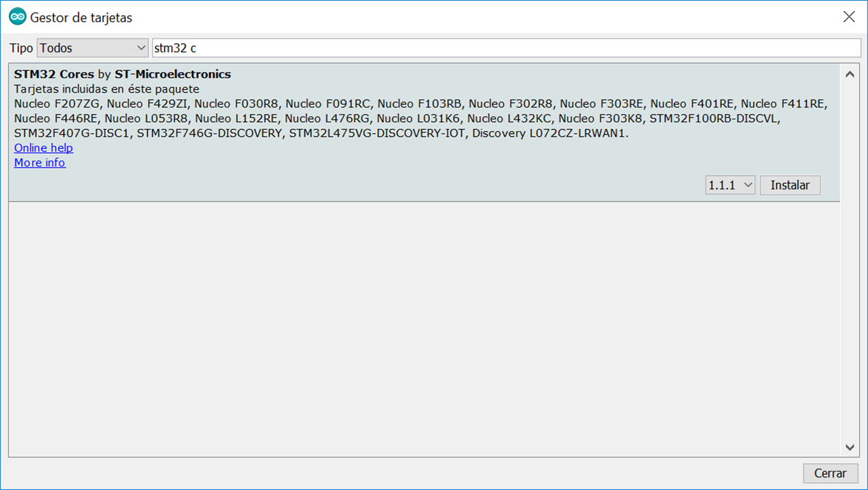Click the STM32F746G-DISCOVERY board name
The height and width of the screenshot is (490, 868).
click(x=209, y=133)
